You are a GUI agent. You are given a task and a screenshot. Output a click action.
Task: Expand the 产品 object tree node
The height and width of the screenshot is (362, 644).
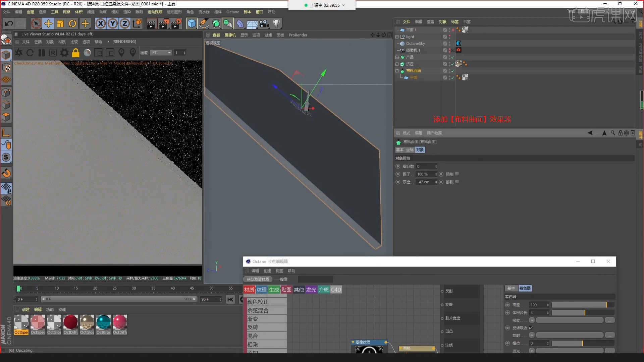[397, 57]
